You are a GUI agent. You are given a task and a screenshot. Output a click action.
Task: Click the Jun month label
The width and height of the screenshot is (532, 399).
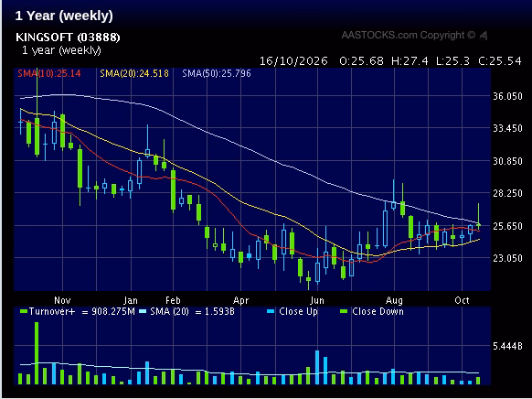317,300
